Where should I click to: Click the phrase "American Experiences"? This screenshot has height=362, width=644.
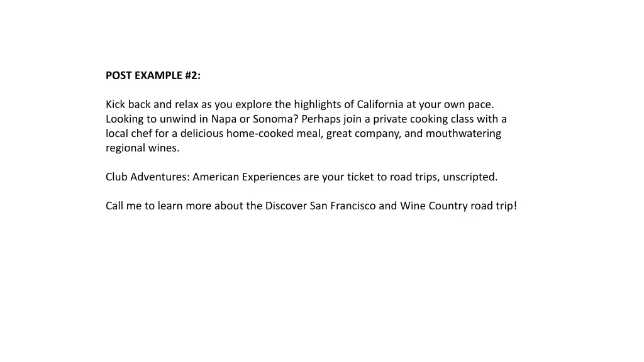pos(247,177)
